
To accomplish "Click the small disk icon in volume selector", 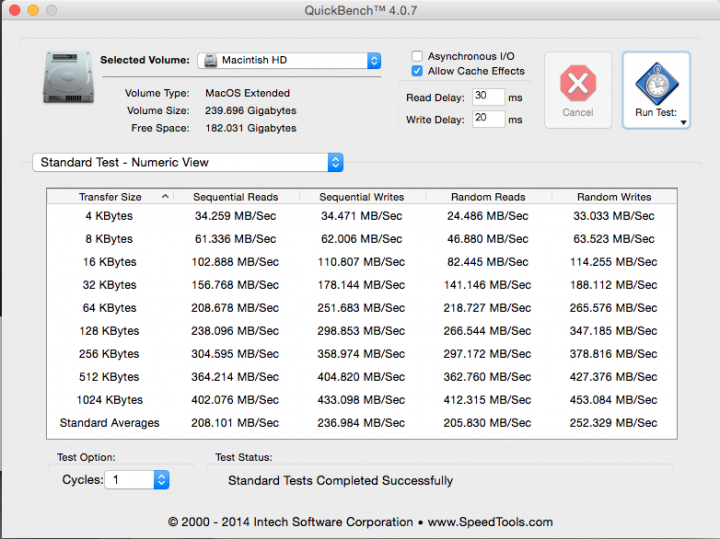I will point(210,61).
